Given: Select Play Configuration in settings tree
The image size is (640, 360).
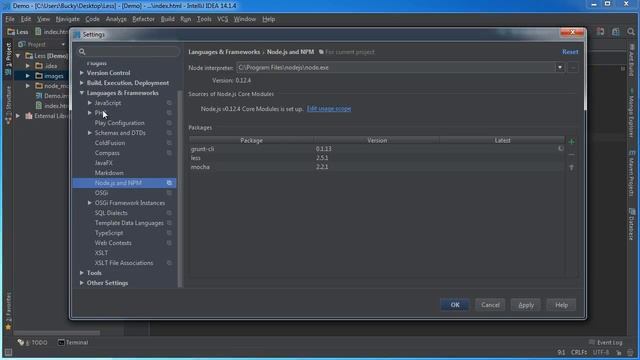Looking at the screenshot, I should [x=120, y=123].
